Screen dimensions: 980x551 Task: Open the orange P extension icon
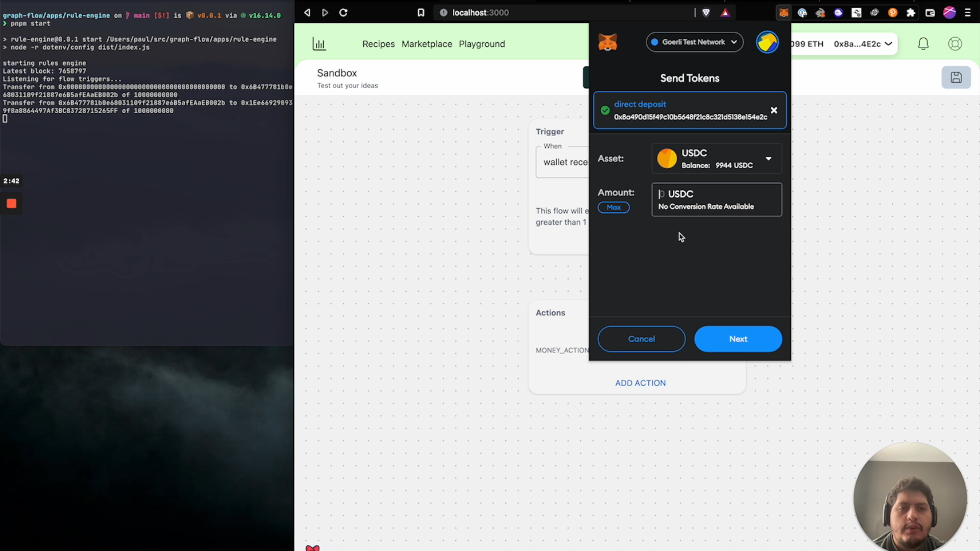coord(893,13)
